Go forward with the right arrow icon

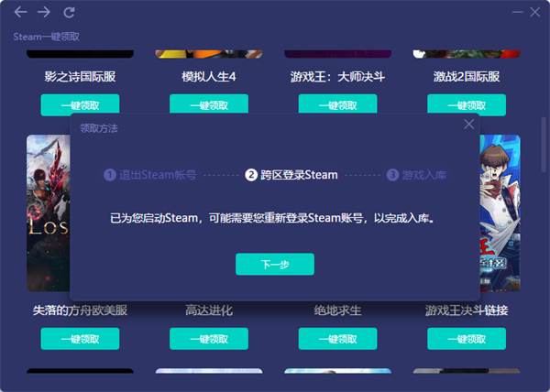coord(44,12)
